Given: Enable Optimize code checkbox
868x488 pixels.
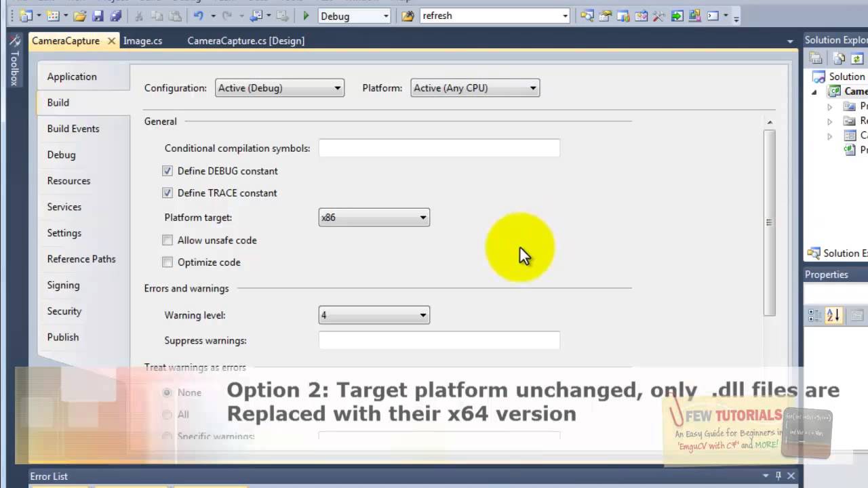Looking at the screenshot, I should pos(167,262).
